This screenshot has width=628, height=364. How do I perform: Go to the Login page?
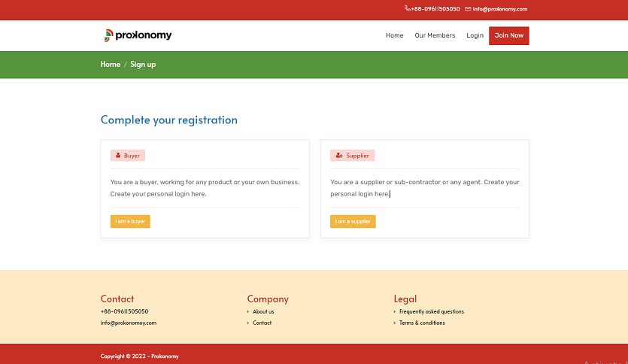coord(475,35)
